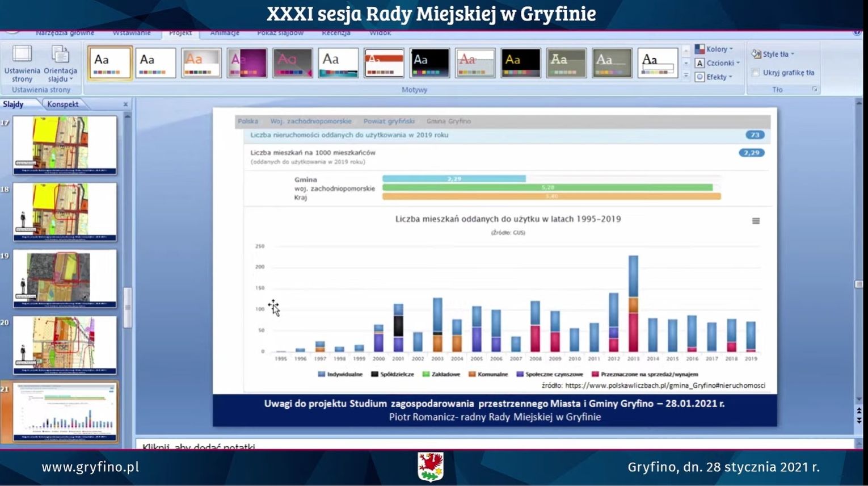The height and width of the screenshot is (486, 868).
Task: Open the Kolory dropdown
Action: 715,49
